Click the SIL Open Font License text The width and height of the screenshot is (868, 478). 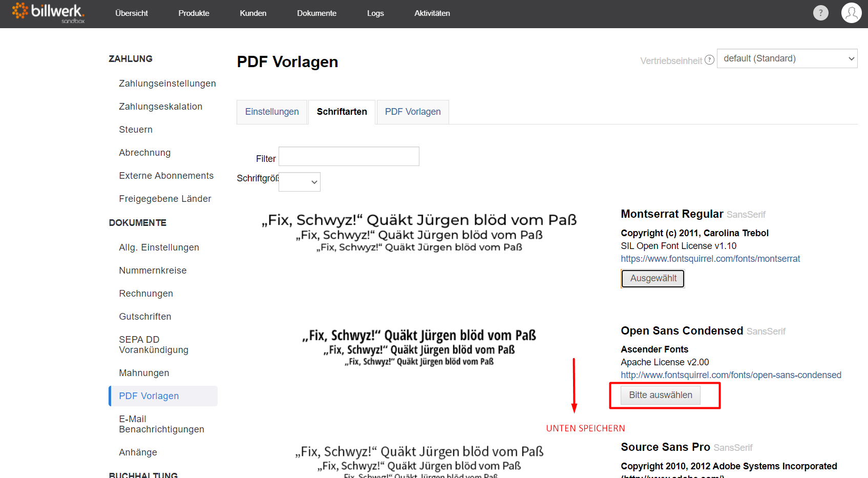[x=679, y=246]
